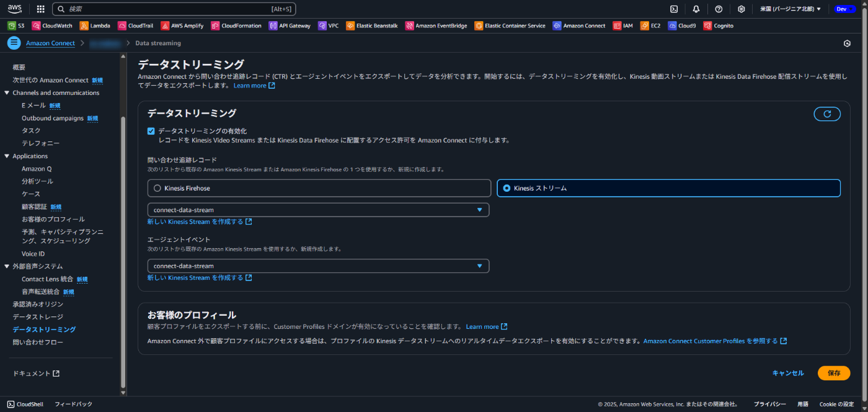This screenshot has height=412, width=868.
Task: Open VPC service shortcut
Action: (x=329, y=25)
